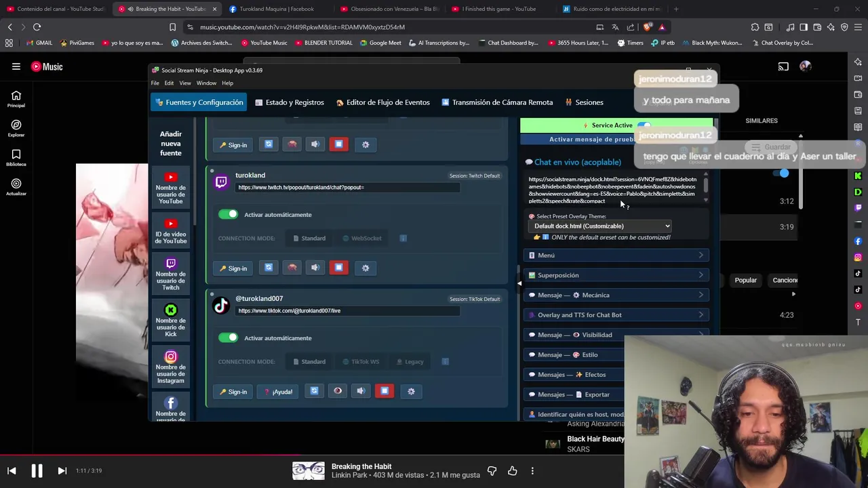
Task: Expand Overlay and TTS for Chat Bot
Action: [616, 315]
